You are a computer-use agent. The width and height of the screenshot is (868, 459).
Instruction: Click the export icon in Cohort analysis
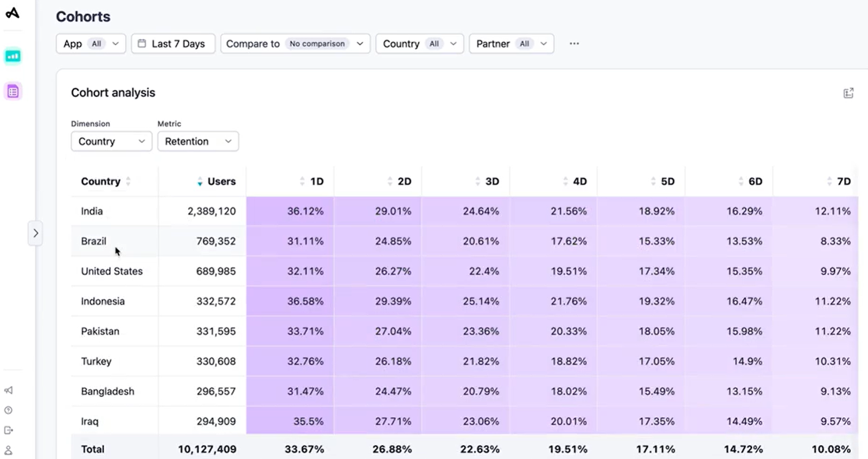point(848,93)
